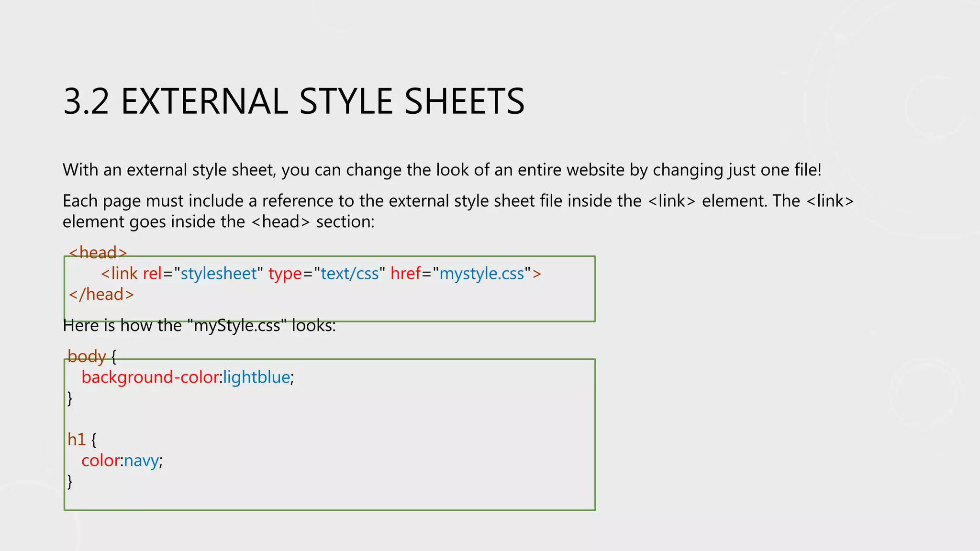Screen dimensions: 980x551
Task: Click the "color:navy;" declaration
Action: (x=122, y=461)
